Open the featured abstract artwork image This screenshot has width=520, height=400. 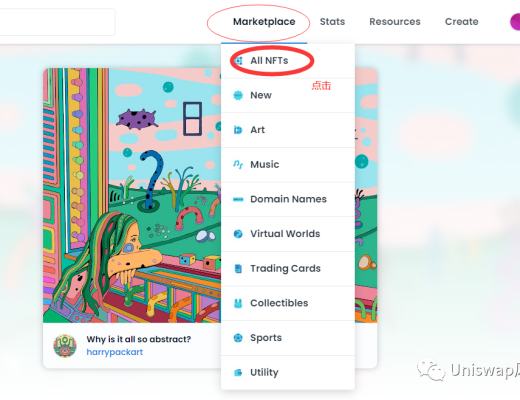click(x=132, y=195)
